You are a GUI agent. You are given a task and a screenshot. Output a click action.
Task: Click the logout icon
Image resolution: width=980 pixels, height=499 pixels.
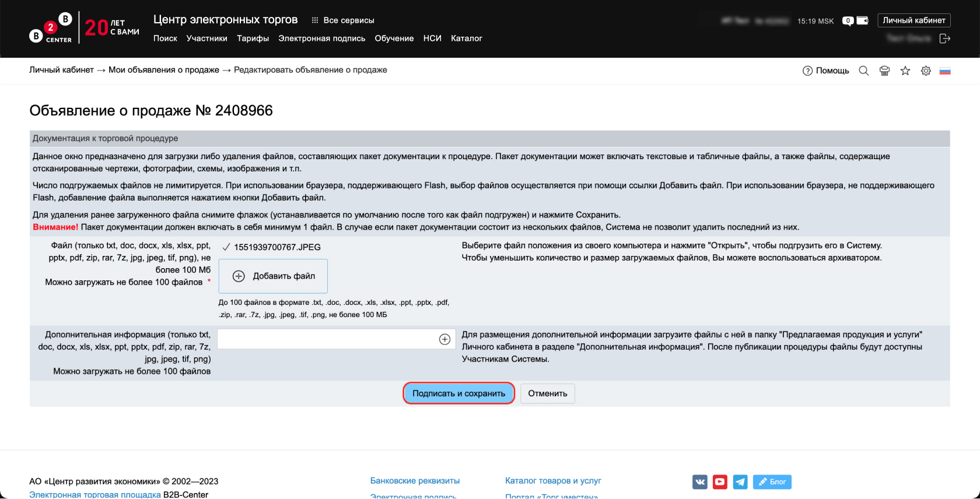pos(945,38)
